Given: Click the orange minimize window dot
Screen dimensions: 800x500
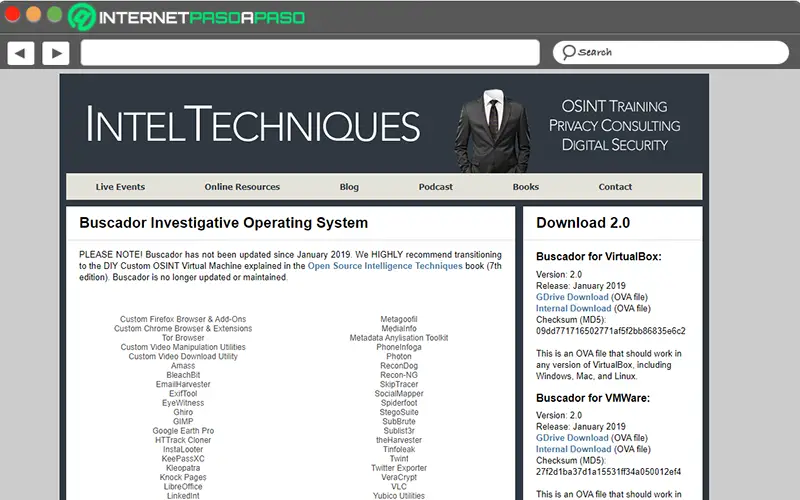Looking at the screenshot, I should (33, 14).
